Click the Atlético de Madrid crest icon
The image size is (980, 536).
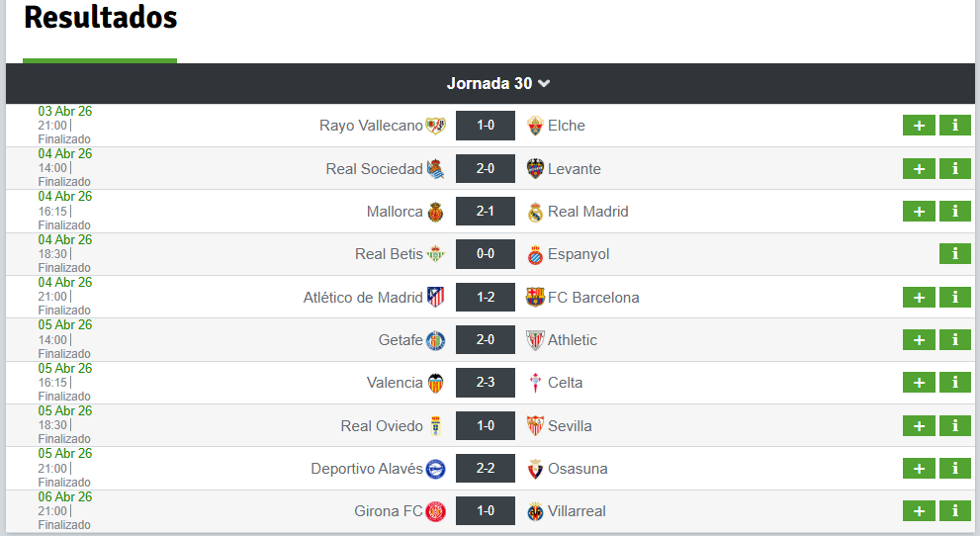pyautogui.click(x=435, y=297)
